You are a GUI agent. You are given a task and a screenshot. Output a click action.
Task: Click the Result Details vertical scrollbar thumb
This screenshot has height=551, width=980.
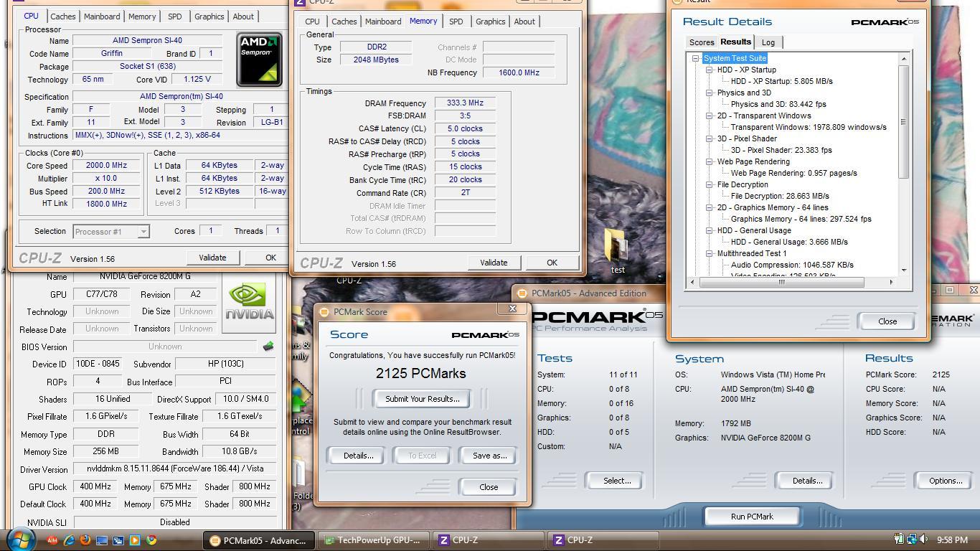pos(904,122)
